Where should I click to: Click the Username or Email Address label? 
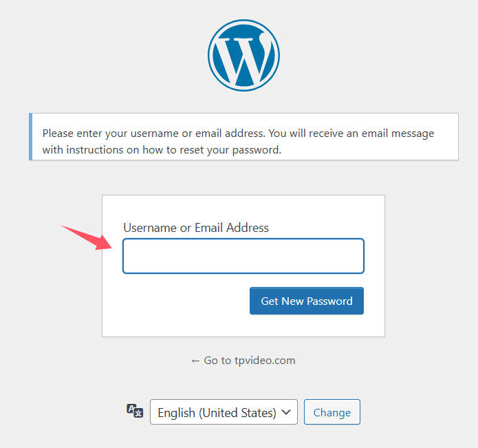pos(196,228)
